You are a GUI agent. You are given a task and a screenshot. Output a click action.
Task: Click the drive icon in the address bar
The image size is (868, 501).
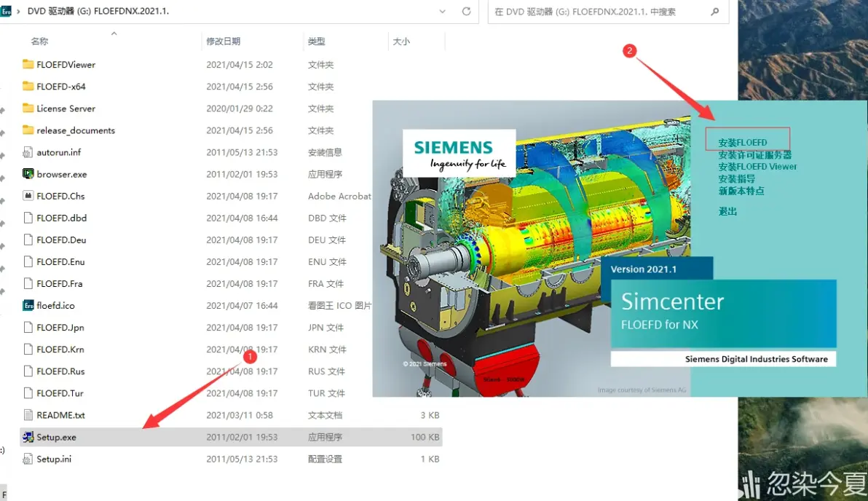coord(6,11)
